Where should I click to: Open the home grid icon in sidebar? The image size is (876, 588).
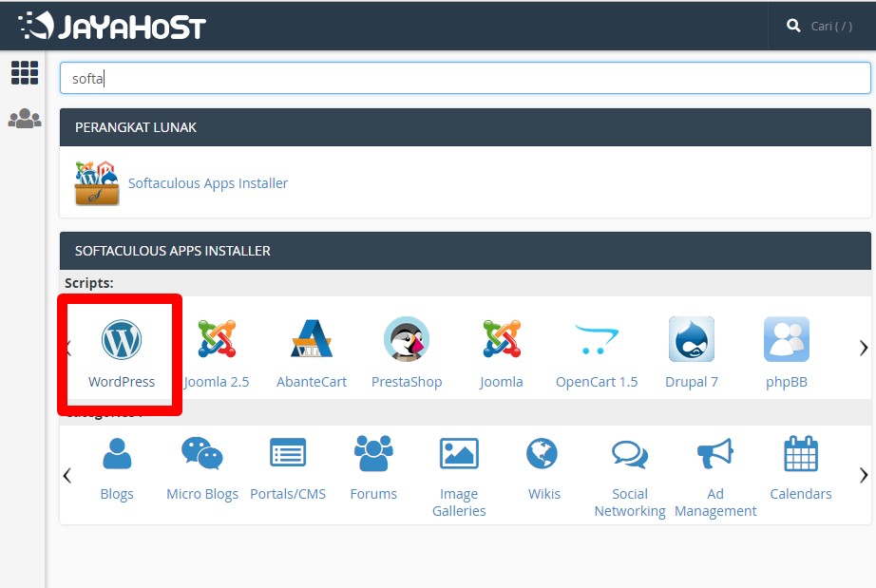point(25,72)
